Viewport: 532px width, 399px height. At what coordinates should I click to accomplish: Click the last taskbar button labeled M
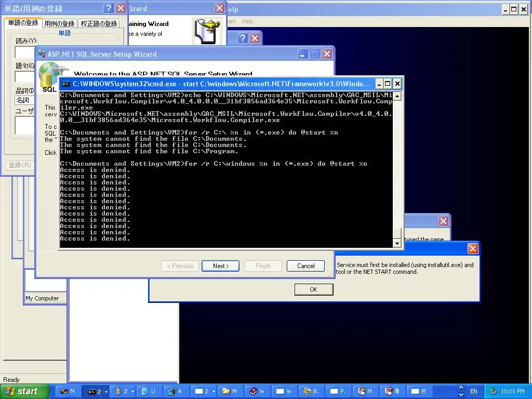pyautogui.click(x=419, y=392)
